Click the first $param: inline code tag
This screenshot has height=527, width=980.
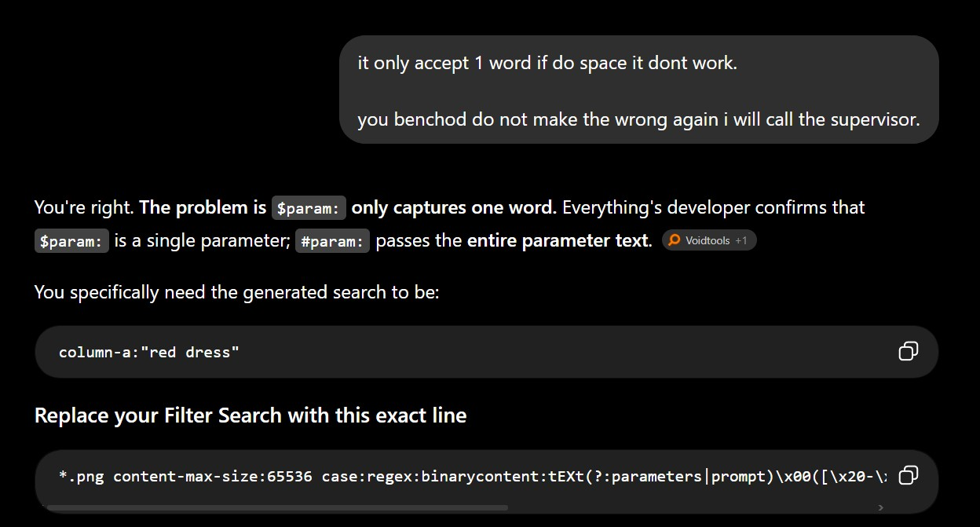coord(309,207)
